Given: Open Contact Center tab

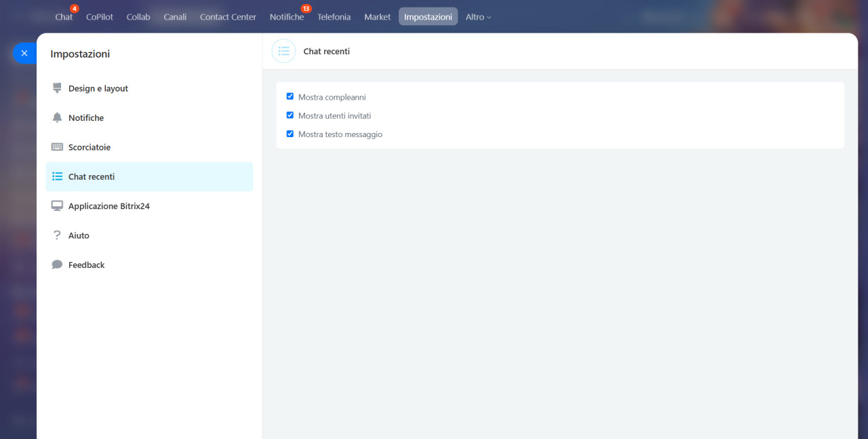Looking at the screenshot, I should pyautogui.click(x=228, y=17).
